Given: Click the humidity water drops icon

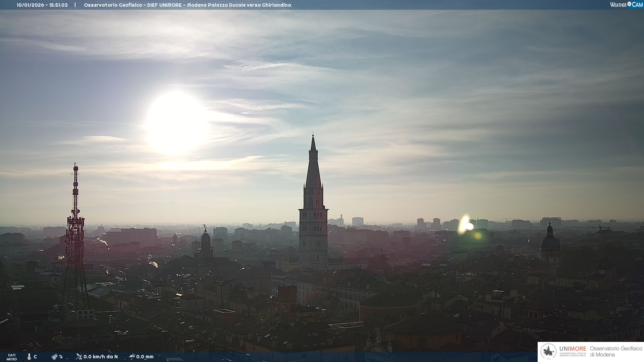Looking at the screenshot, I should coord(54,357).
